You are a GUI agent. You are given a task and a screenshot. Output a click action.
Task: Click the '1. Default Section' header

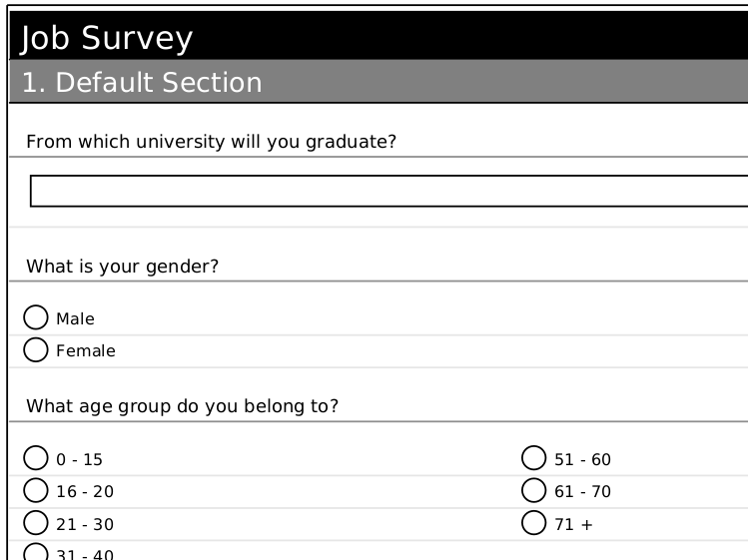tap(142, 83)
